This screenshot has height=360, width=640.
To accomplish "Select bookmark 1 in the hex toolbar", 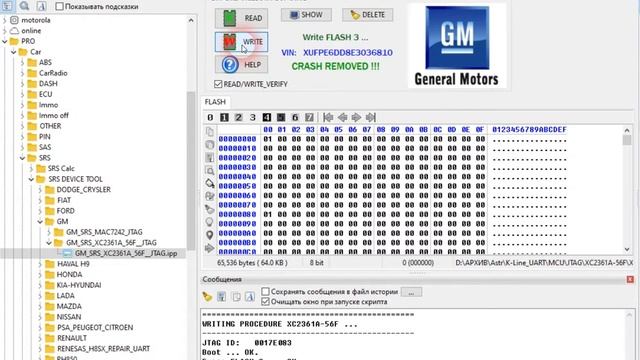I will [x=224, y=118].
